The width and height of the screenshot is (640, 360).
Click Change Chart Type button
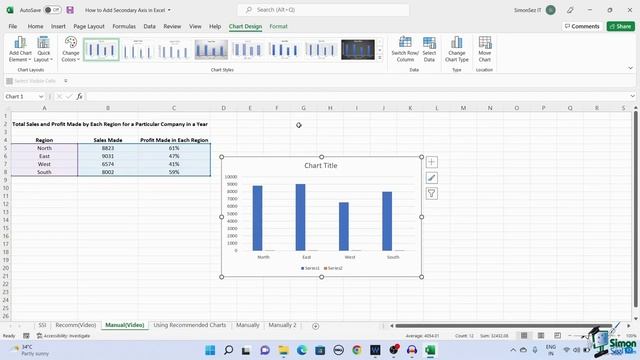[x=456, y=49]
